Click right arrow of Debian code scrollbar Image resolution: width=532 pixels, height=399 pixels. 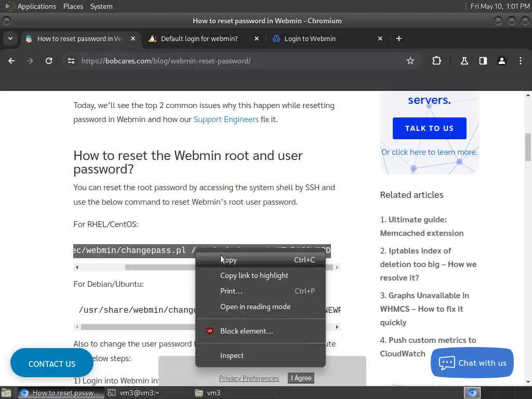point(337,327)
